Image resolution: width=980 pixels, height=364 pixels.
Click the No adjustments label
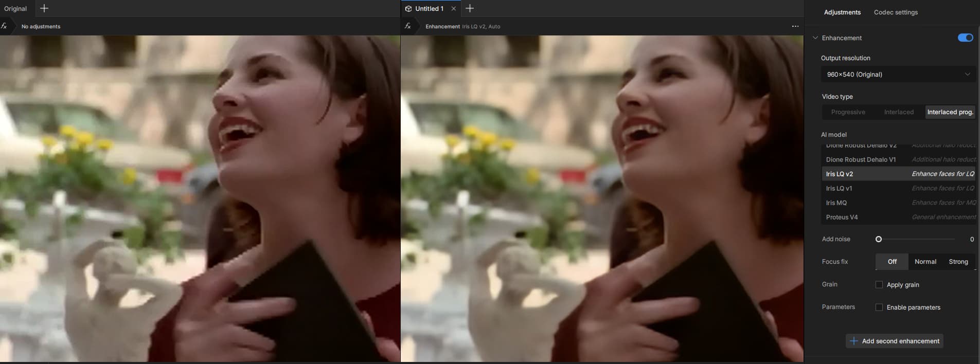click(x=41, y=26)
